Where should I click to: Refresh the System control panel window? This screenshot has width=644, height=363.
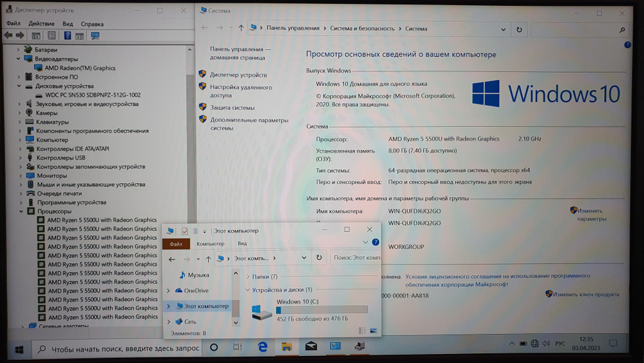click(x=519, y=29)
